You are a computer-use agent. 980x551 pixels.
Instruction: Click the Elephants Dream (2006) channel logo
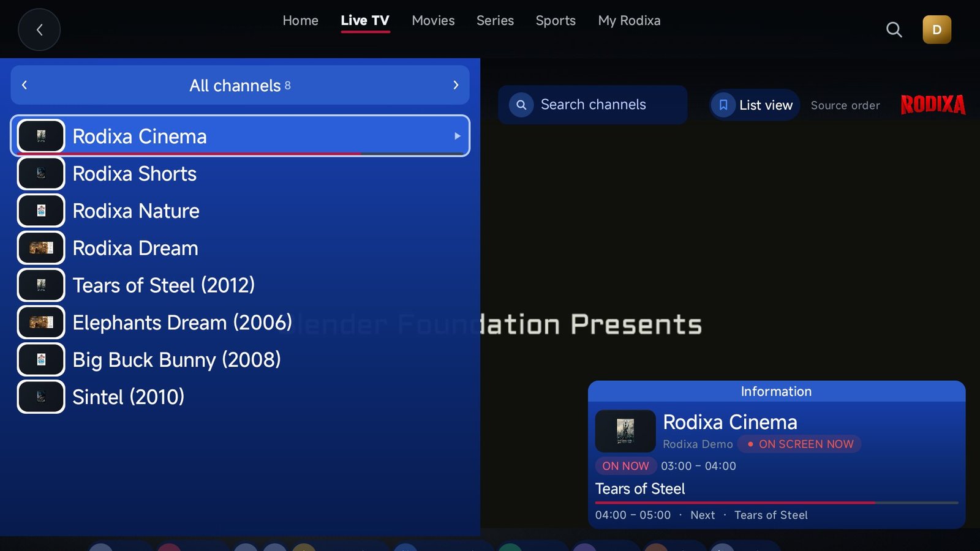pyautogui.click(x=41, y=322)
